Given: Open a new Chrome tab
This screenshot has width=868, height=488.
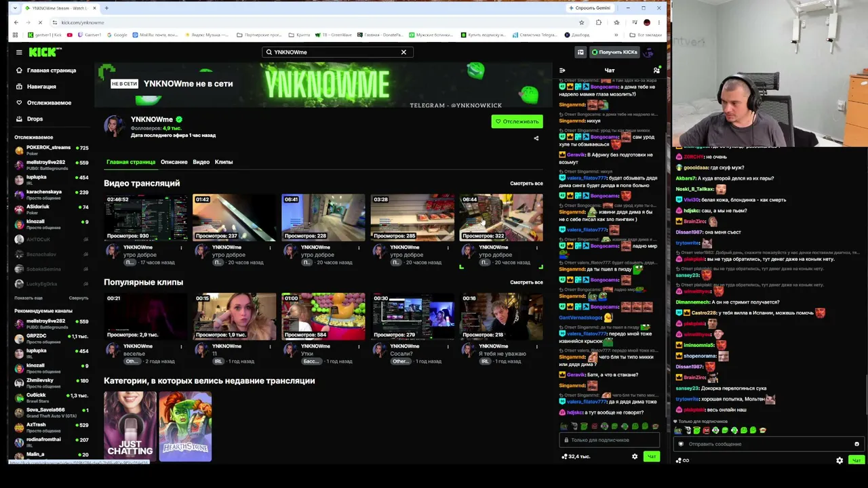Looking at the screenshot, I should click(106, 8).
